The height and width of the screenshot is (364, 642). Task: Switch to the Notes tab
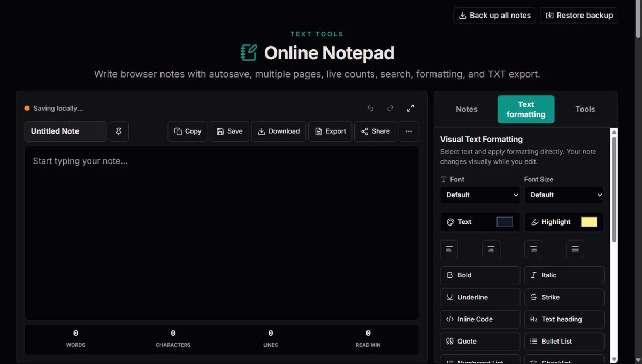[467, 109]
